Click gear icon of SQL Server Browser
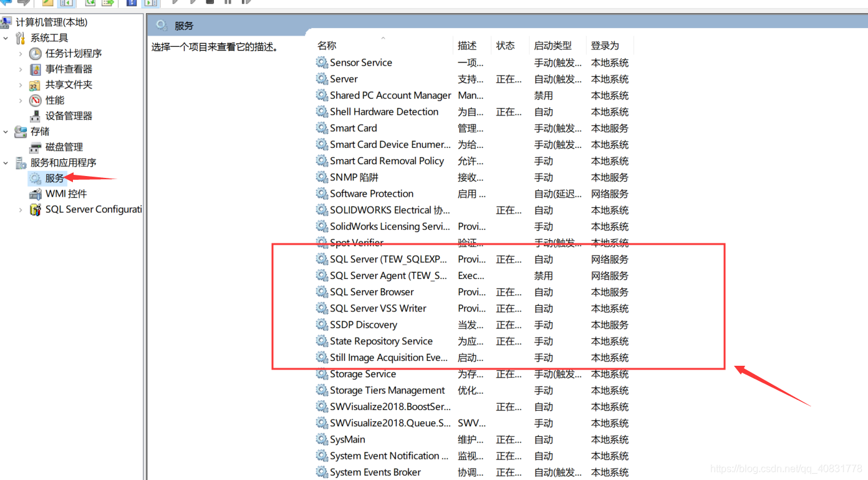The width and height of the screenshot is (868, 480). [322, 291]
